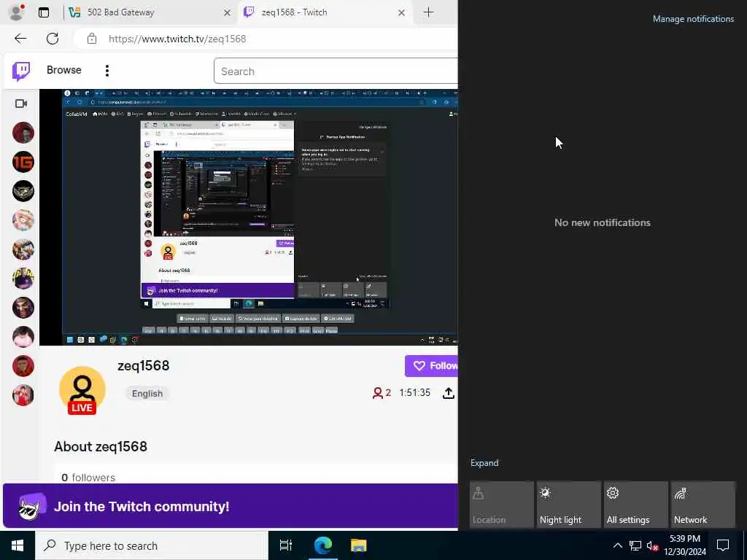Toggle the Location quick action tile
Image resolution: width=747 pixels, height=560 pixels.
click(x=502, y=505)
